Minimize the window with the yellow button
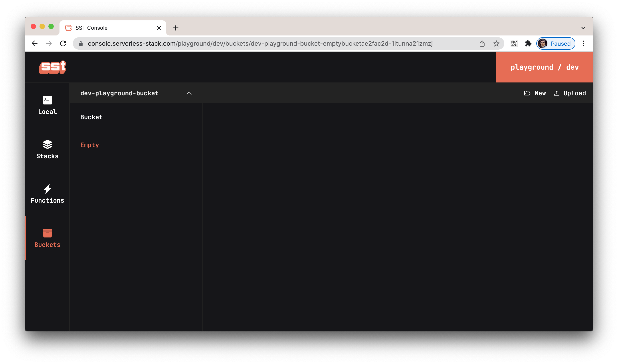 pyautogui.click(x=42, y=26)
